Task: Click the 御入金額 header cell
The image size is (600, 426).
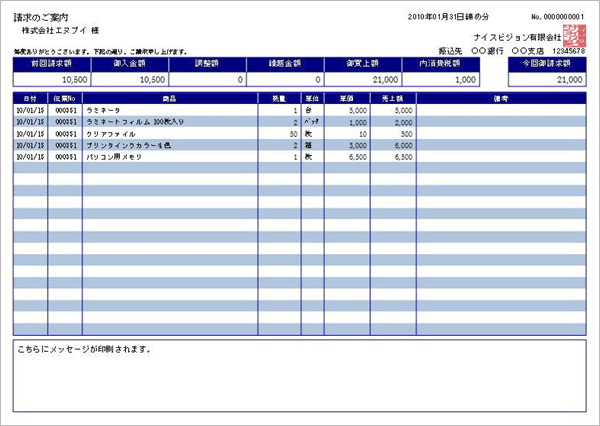Action: (130, 64)
